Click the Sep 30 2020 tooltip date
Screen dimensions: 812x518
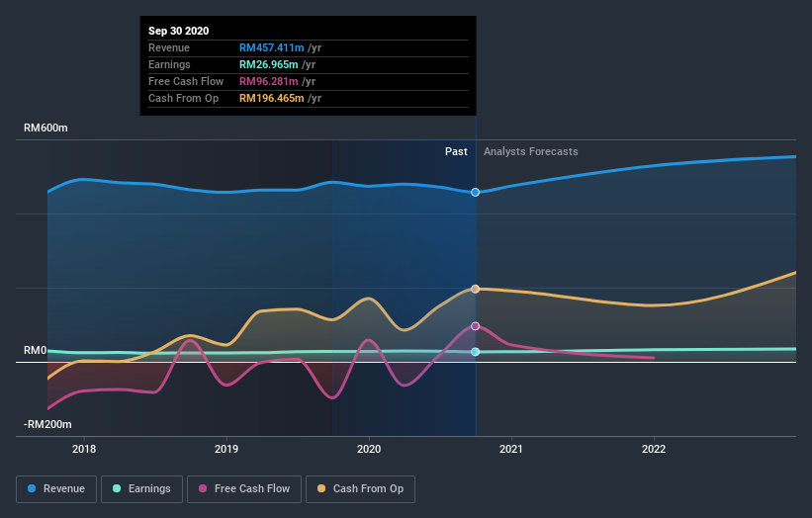179,31
